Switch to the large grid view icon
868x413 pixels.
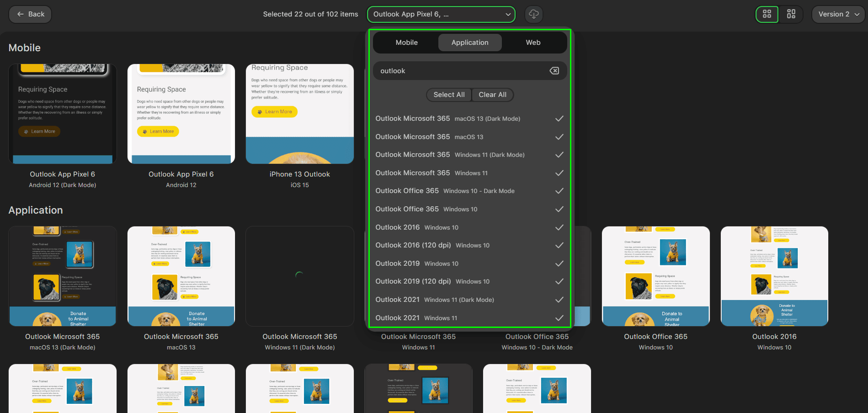pyautogui.click(x=767, y=14)
